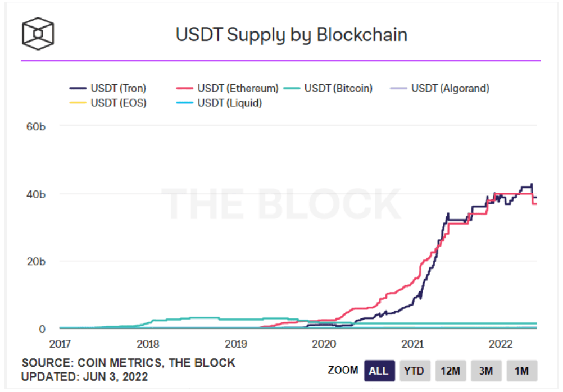Set zoom to YTD

415,371
